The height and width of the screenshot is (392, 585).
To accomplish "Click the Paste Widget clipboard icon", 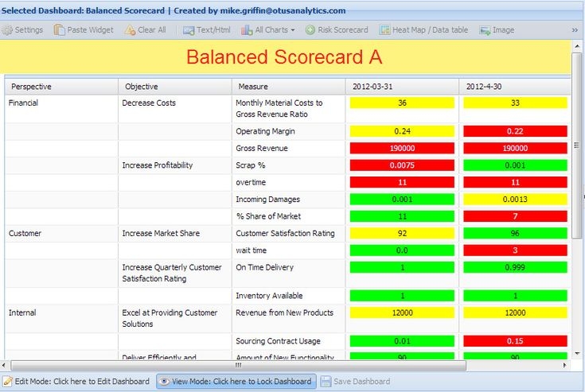I will 60,30.
